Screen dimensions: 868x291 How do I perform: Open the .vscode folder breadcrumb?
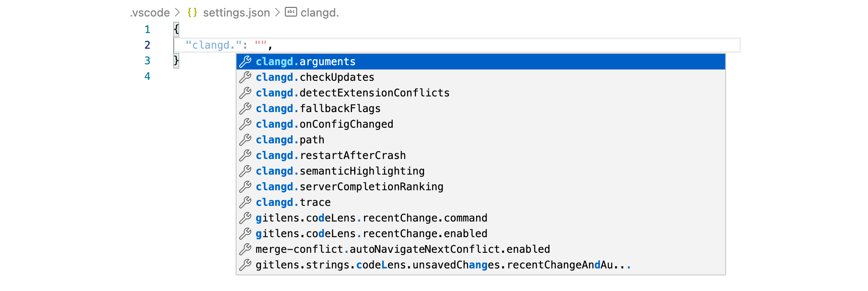(150, 13)
